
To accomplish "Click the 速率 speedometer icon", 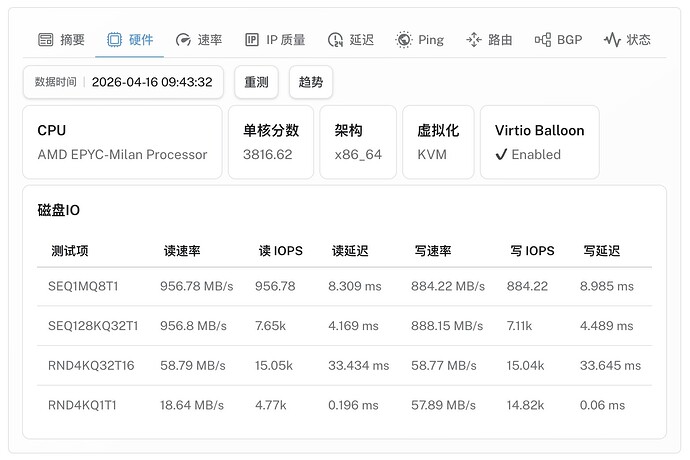I will (183, 40).
